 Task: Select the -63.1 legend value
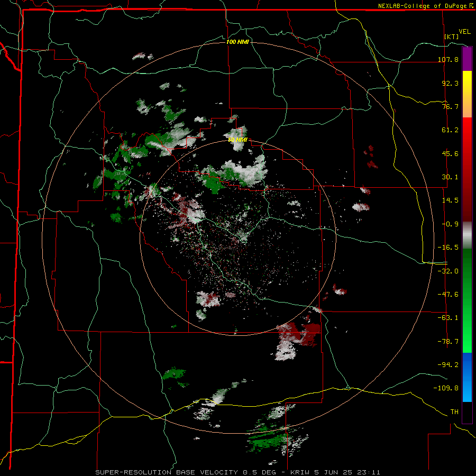(448, 318)
